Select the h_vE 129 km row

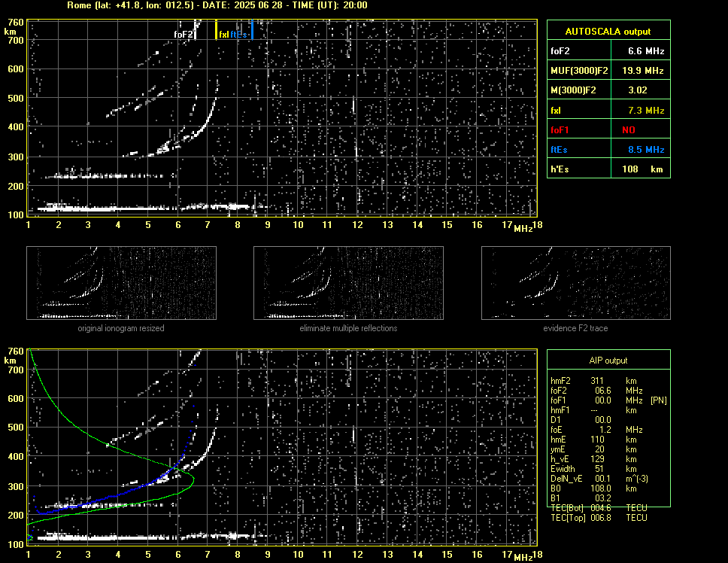coord(594,459)
